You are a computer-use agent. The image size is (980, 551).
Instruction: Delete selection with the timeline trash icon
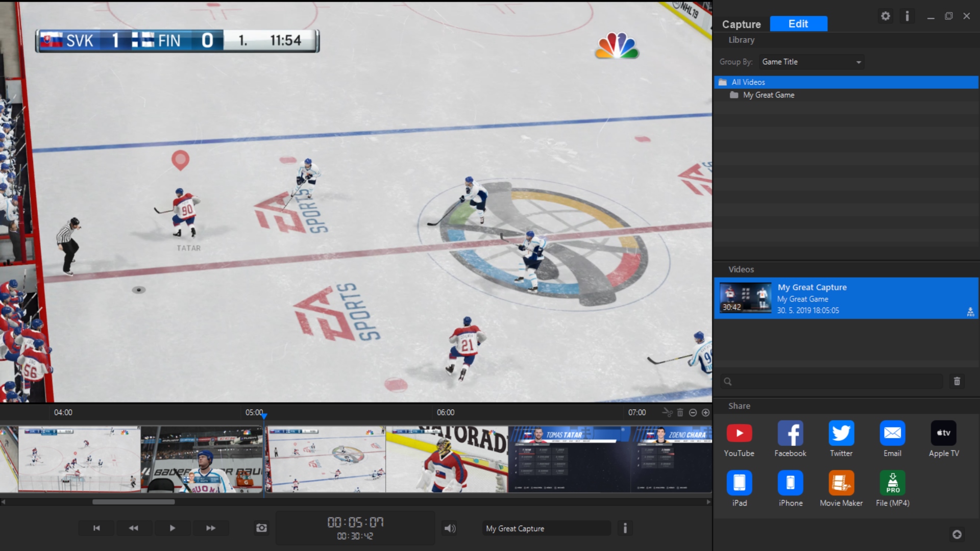click(x=680, y=412)
